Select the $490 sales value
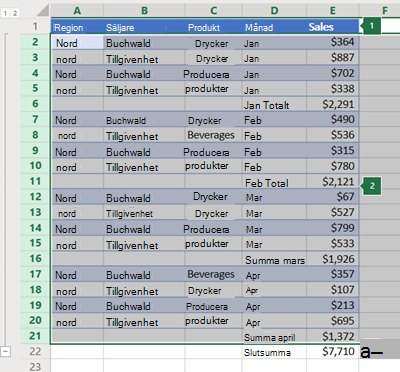Viewport: 400px width, 372px height. pyautogui.click(x=332, y=119)
